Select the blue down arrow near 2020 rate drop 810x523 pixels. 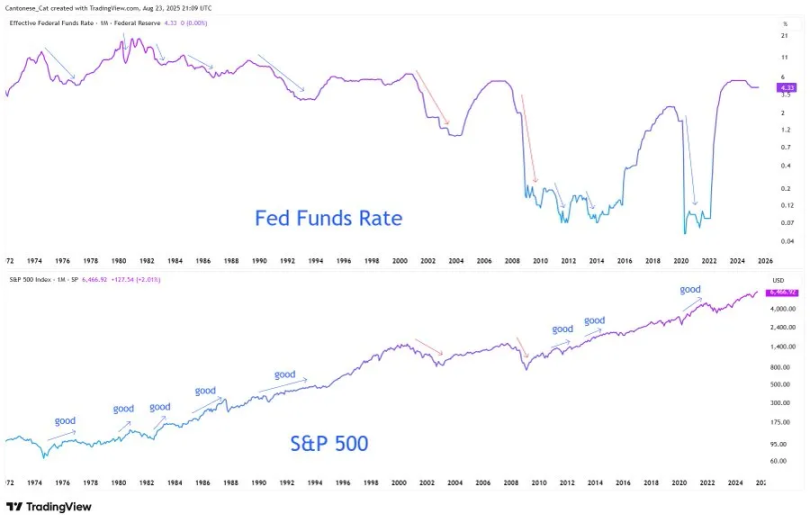tap(690, 148)
